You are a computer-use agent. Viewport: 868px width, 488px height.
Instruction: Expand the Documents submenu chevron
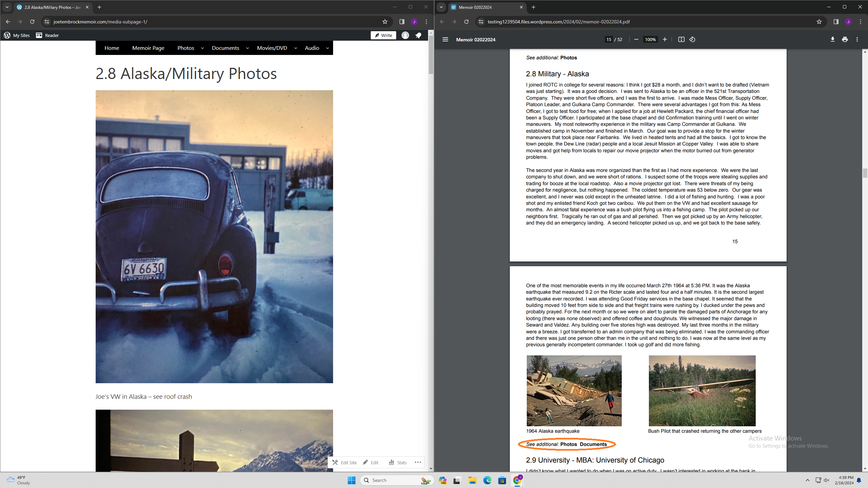tap(247, 48)
